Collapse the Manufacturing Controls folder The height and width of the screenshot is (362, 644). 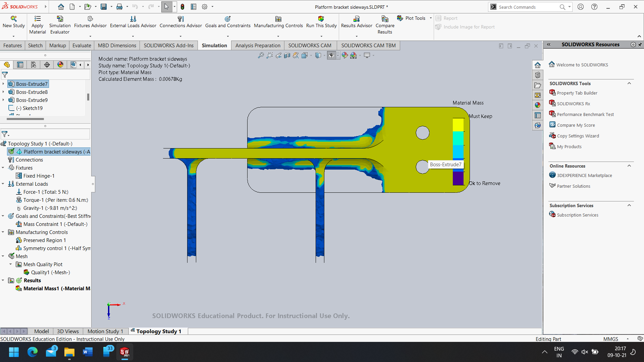click(3, 232)
